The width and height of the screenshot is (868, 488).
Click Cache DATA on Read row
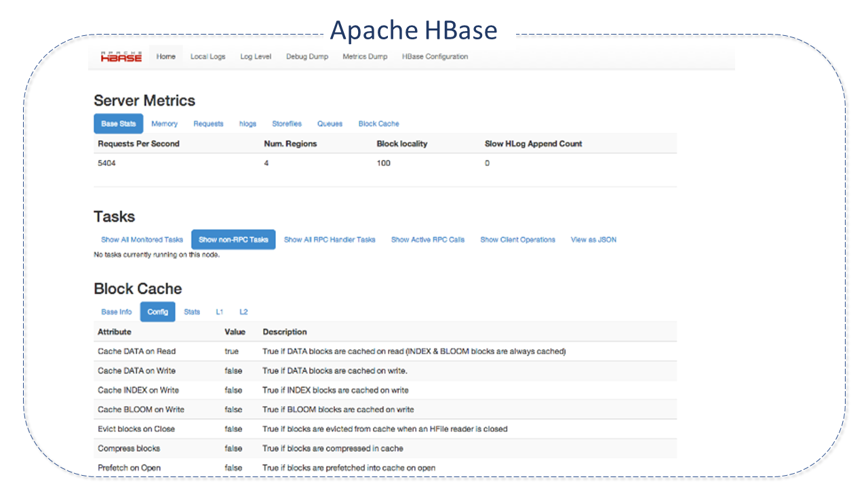coord(385,352)
